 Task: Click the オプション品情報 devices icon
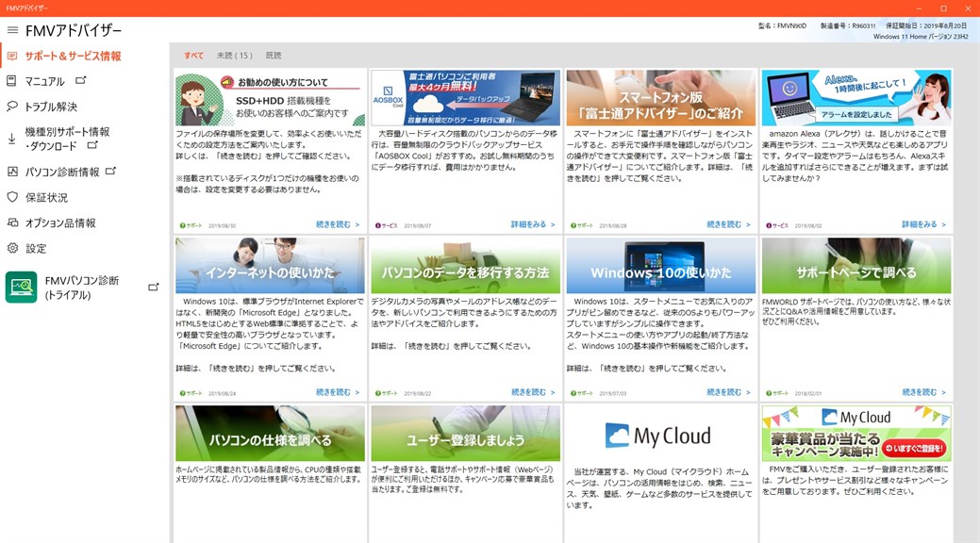tap(12, 222)
